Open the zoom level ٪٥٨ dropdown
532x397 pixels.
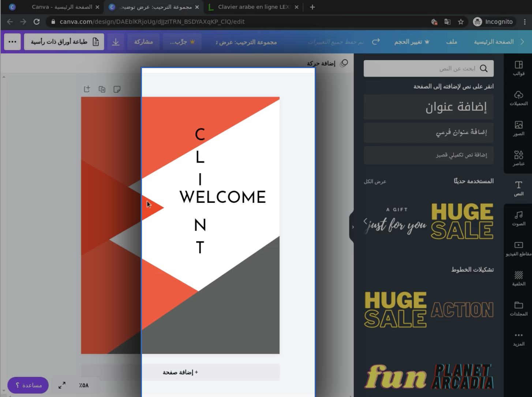pyautogui.click(x=84, y=385)
